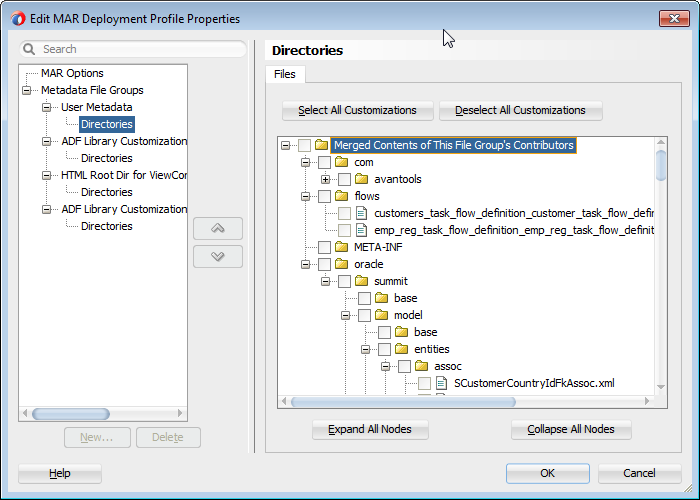This screenshot has width=700, height=500.
Task: Collapse the entities folder node
Action: click(366, 349)
